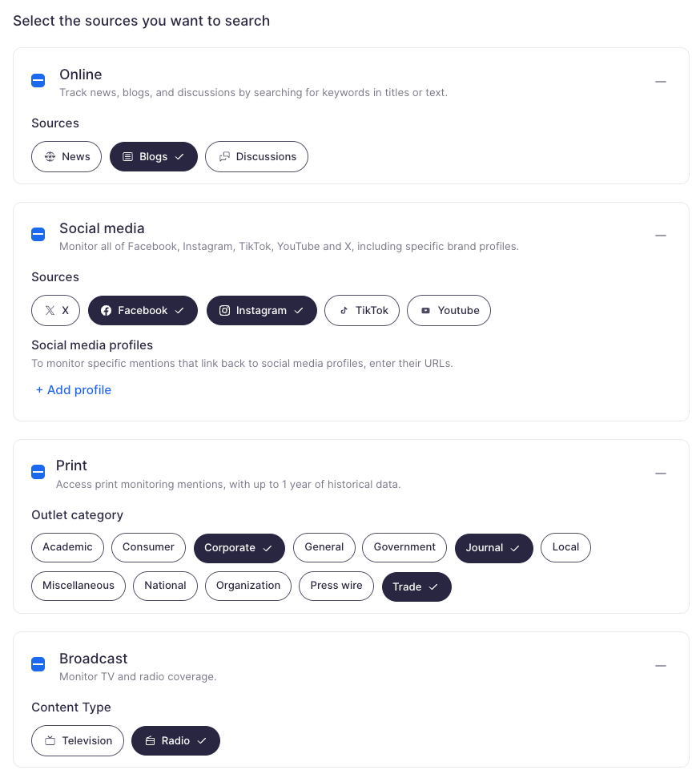Select the News globe icon chip
700x782 pixels.
click(66, 157)
